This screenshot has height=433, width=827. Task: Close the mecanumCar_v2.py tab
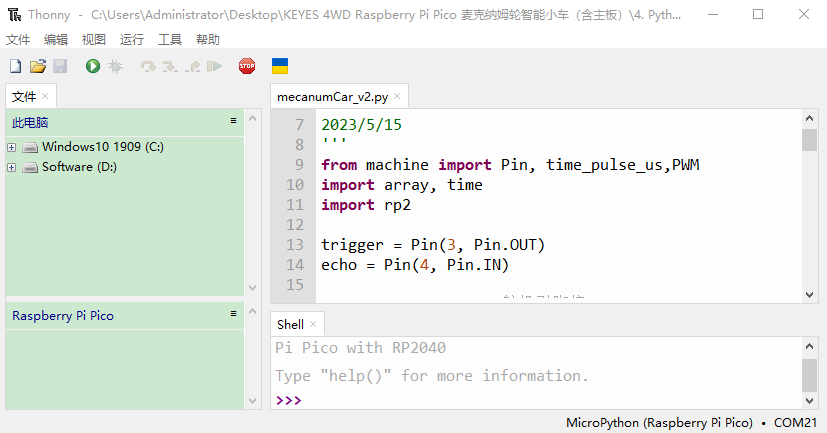(x=397, y=97)
